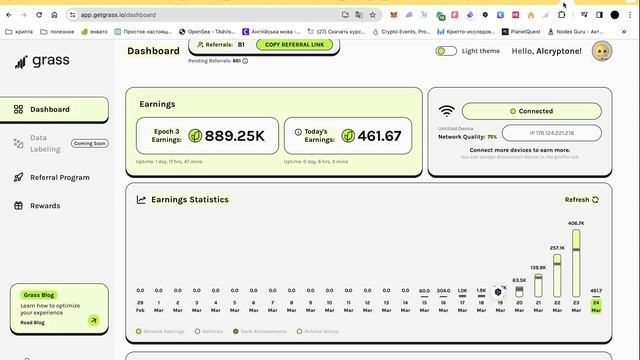Click the grass logo in the sidebar

click(42, 61)
